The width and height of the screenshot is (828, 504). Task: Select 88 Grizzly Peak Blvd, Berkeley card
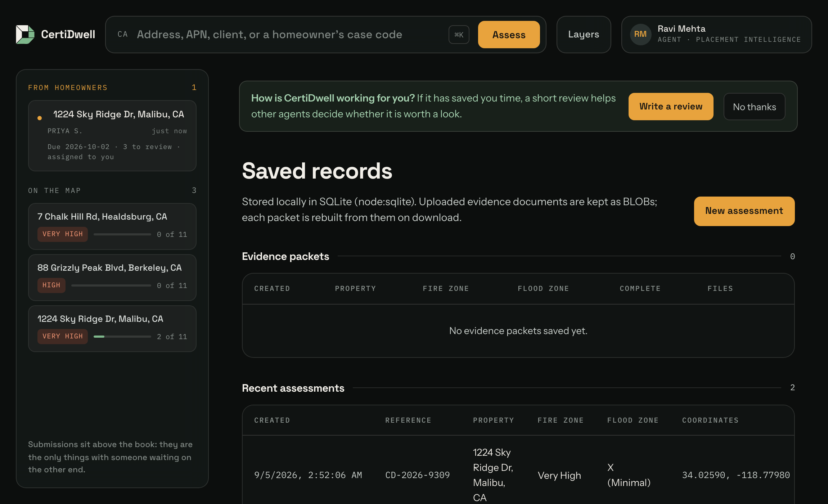click(x=112, y=278)
